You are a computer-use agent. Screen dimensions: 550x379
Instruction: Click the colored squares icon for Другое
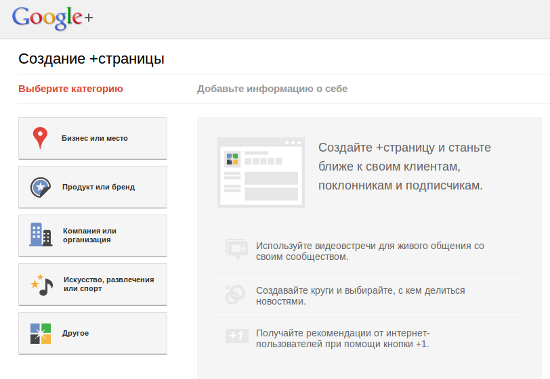tap(40, 333)
